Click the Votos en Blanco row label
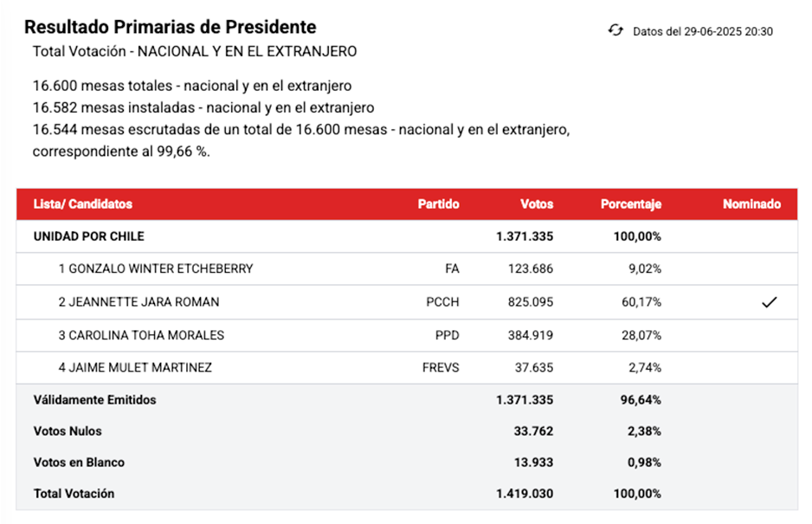This screenshot has height=524, width=812. 79,463
